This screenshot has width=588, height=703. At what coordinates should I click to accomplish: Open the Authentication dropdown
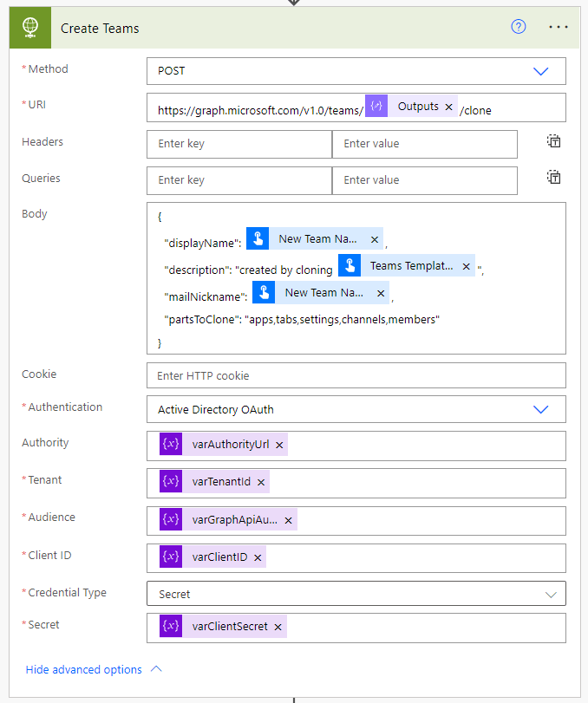[540, 408]
